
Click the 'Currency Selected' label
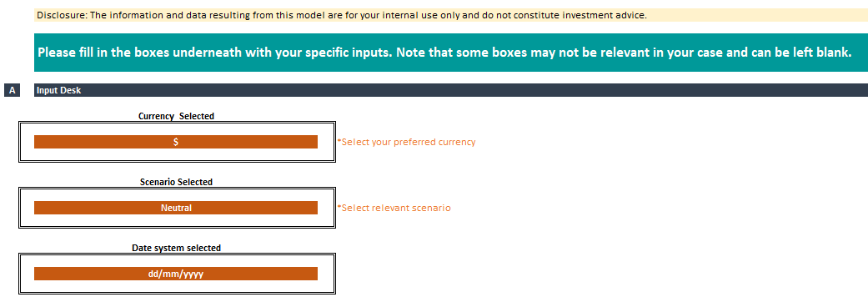point(176,116)
